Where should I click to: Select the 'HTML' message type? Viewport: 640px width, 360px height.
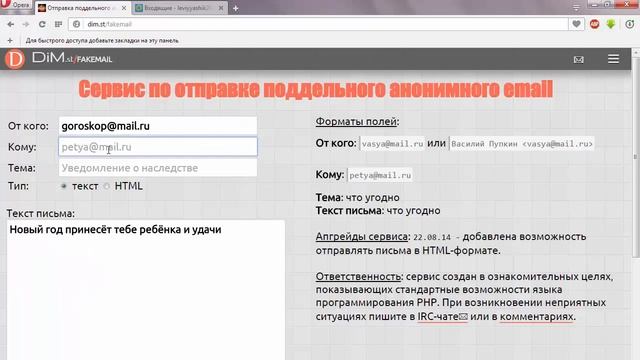(x=107, y=186)
